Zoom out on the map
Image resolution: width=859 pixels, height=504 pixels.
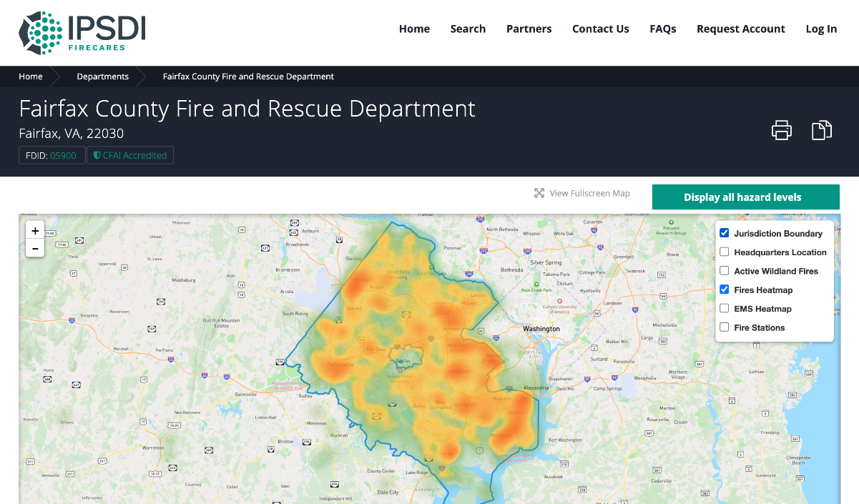click(x=34, y=247)
